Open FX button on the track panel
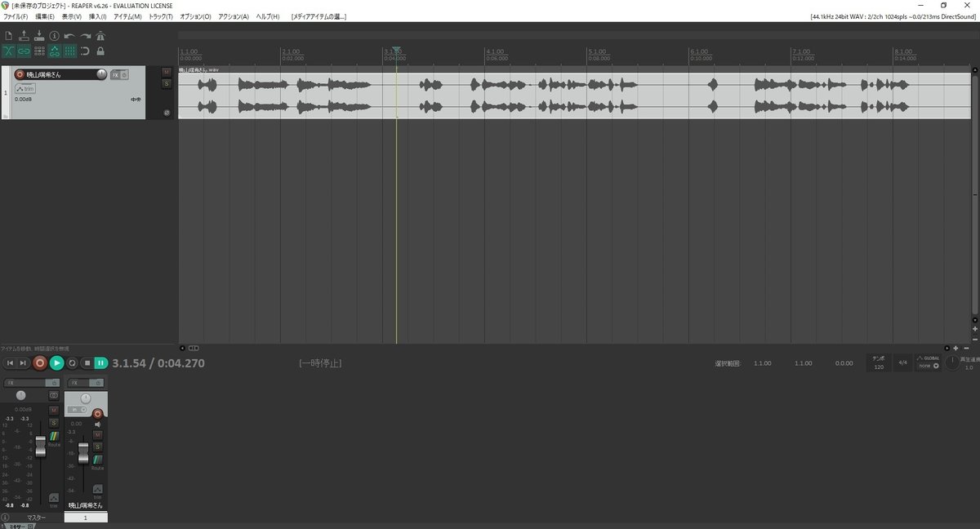This screenshot has width=980, height=529. click(115, 75)
